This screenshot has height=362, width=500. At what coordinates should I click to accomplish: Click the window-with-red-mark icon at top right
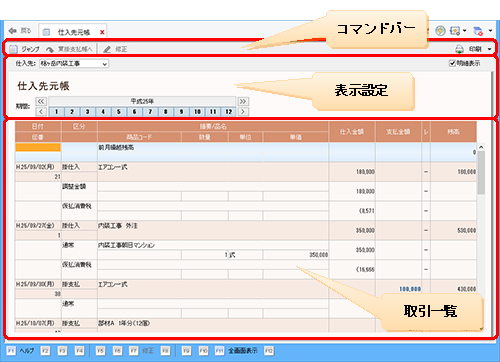478,31
